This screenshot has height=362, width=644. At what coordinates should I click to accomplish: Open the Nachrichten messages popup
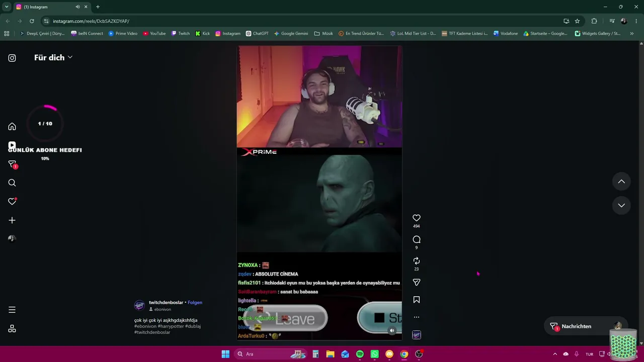(x=586, y=326)
